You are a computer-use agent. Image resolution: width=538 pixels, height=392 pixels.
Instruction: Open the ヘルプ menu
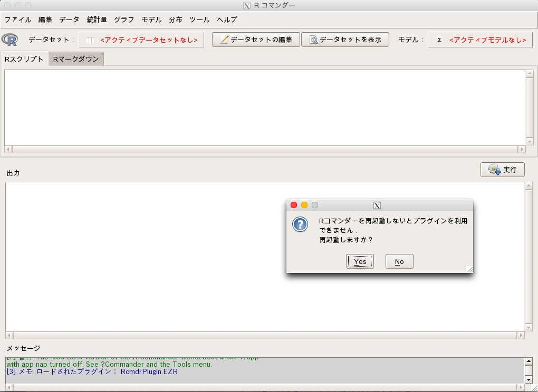[227, 19]
